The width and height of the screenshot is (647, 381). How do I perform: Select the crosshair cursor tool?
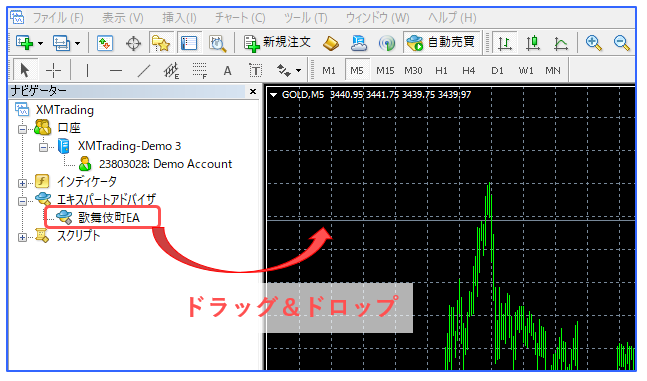pyautogui.click(x=53, y=71)
